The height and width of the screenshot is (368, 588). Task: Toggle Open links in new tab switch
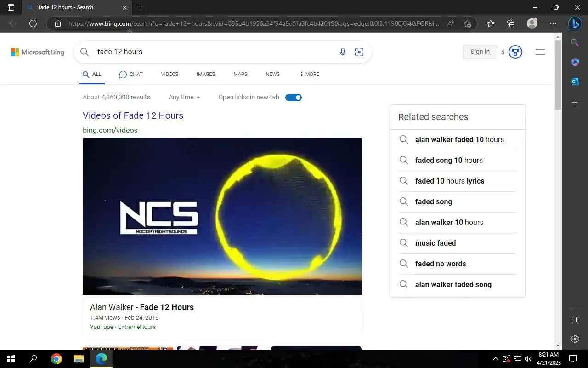click(x=294, y=98)
